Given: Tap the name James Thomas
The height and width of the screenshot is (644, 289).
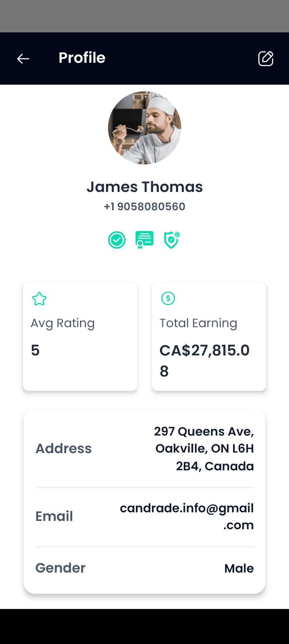Looking at the screenshot, I should [x=144, y=187].
